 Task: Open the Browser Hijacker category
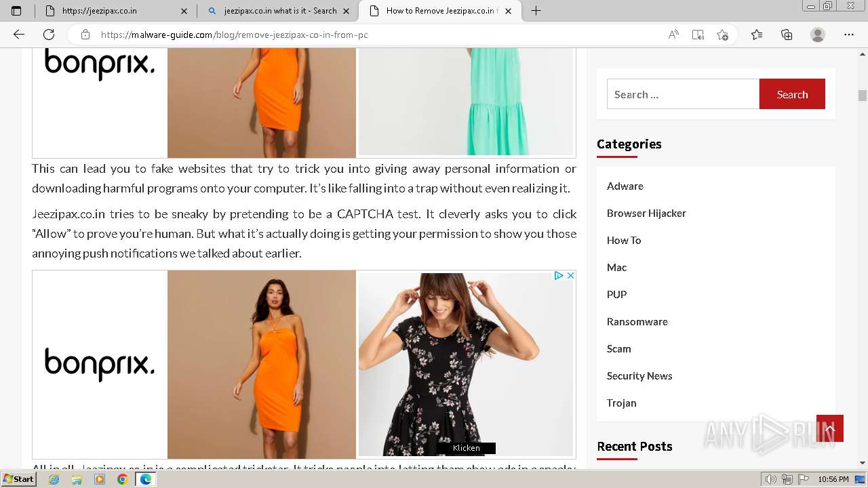click(x=646, y=213)
